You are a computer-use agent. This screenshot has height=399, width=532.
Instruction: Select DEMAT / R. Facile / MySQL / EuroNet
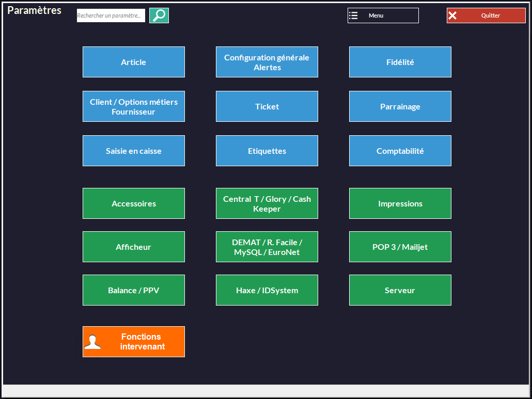(267, 247)
